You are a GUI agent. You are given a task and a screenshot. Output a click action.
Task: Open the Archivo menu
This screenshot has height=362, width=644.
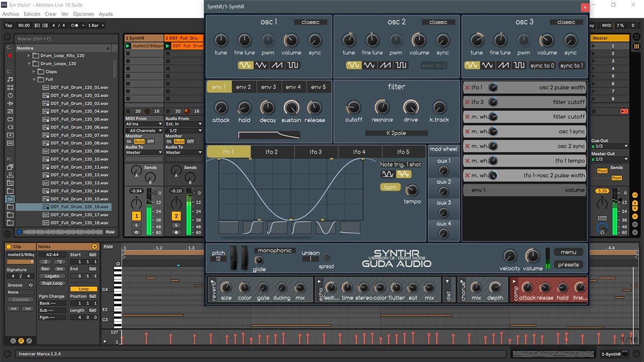pos(11,14)
